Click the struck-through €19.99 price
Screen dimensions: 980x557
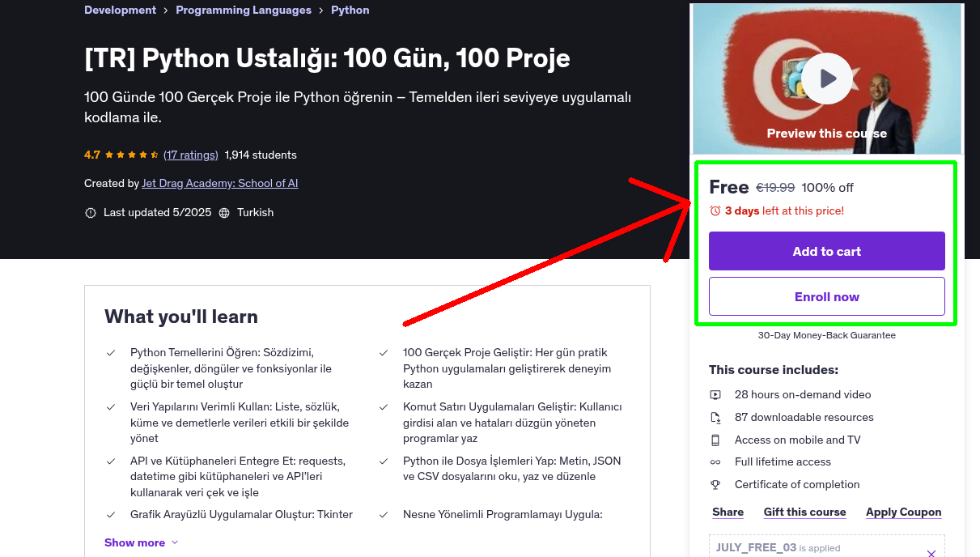[775, 188]
